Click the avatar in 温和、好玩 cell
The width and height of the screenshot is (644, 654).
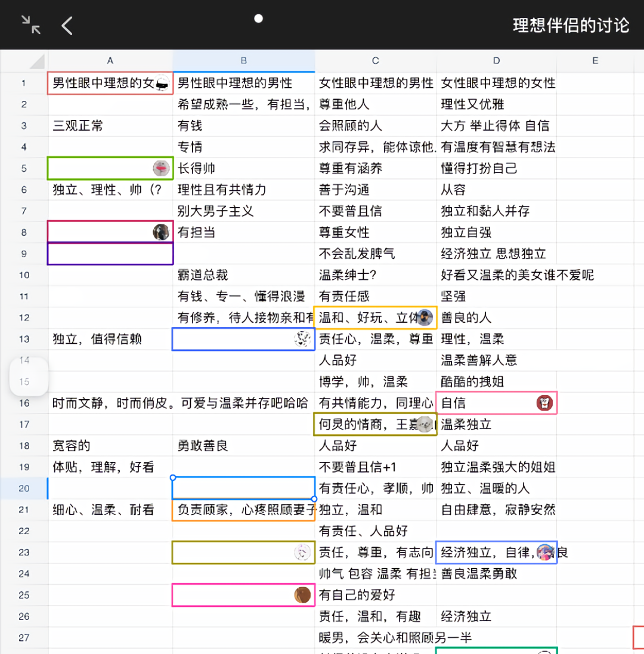425,317
